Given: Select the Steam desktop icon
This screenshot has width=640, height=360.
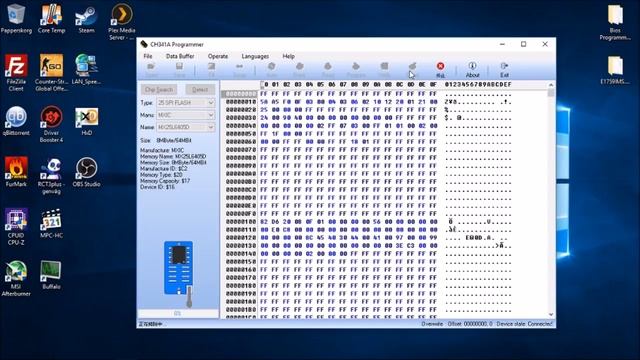Looking at the screenshot, I should pyautogui.click(x=86, y=19).
